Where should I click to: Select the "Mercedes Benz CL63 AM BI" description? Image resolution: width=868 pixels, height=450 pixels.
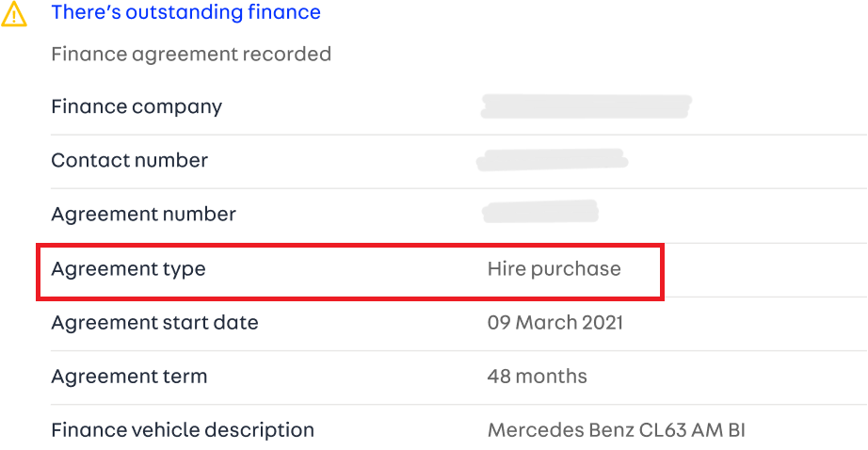pyautogui.click(x=616, y=431)
